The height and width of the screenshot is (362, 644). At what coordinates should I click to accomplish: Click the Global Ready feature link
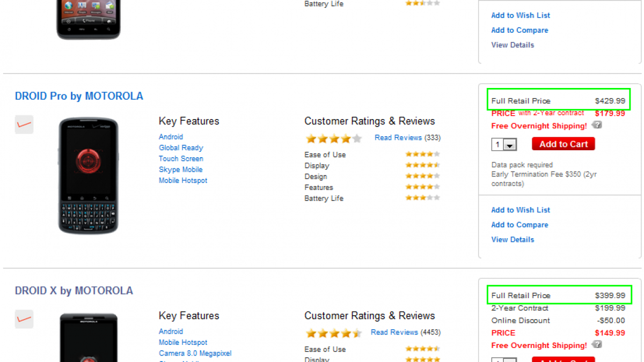[181, 148]
